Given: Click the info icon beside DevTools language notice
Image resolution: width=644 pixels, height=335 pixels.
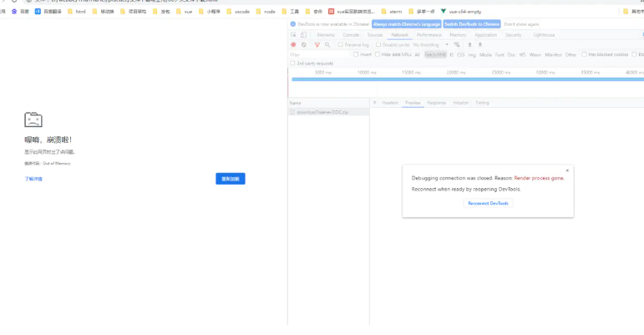Looking at the screenshot, I should coord(293,24).
